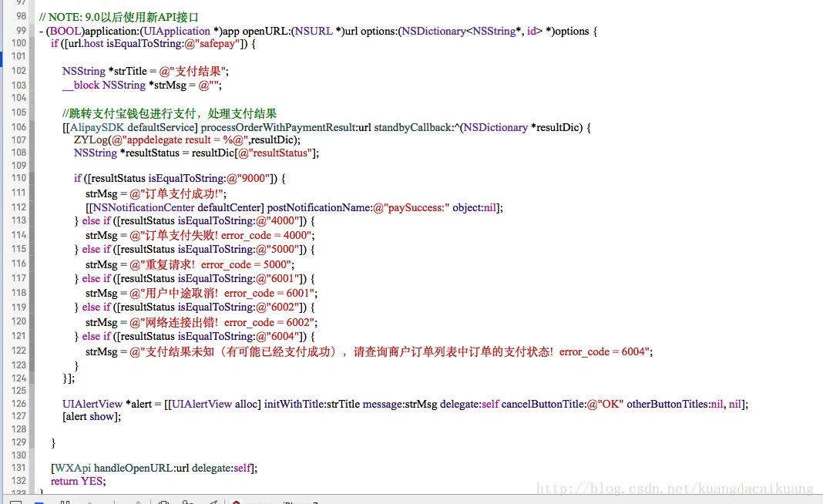The height and width of the screenshot is (504, 823).
Task: Click the string @"9000"
Action: point(248,178)
